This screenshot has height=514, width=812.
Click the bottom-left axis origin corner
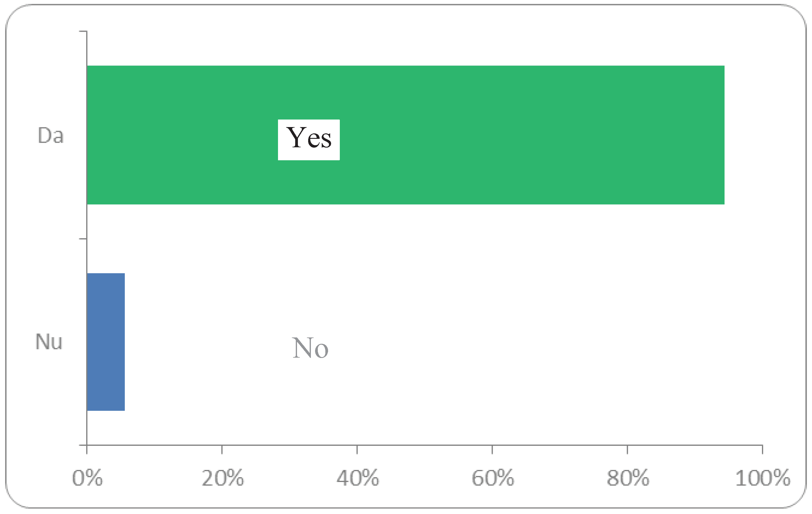click(x=87, y=445)
